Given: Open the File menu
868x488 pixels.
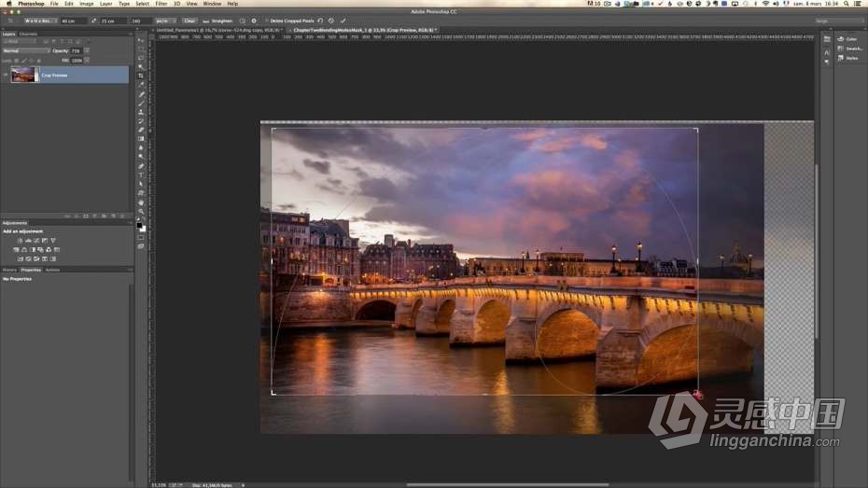Looking at the screenshot, I should (x=54, y=4).
